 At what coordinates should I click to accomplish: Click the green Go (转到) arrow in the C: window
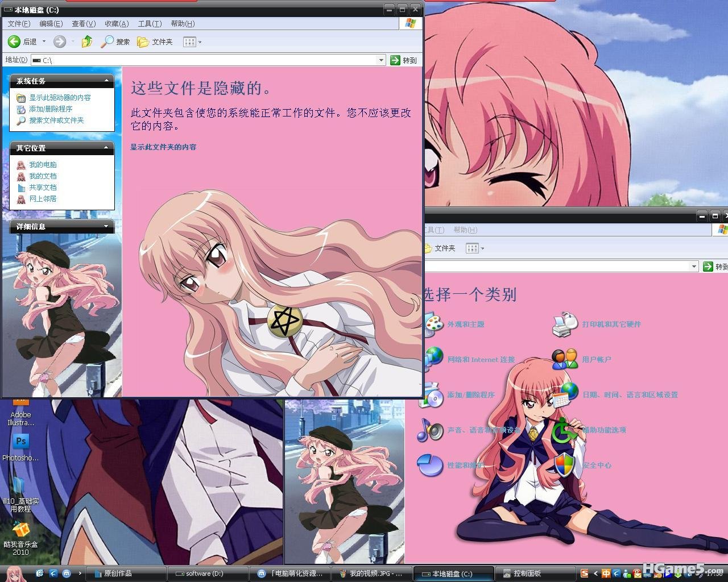click(x=395, y=60)
